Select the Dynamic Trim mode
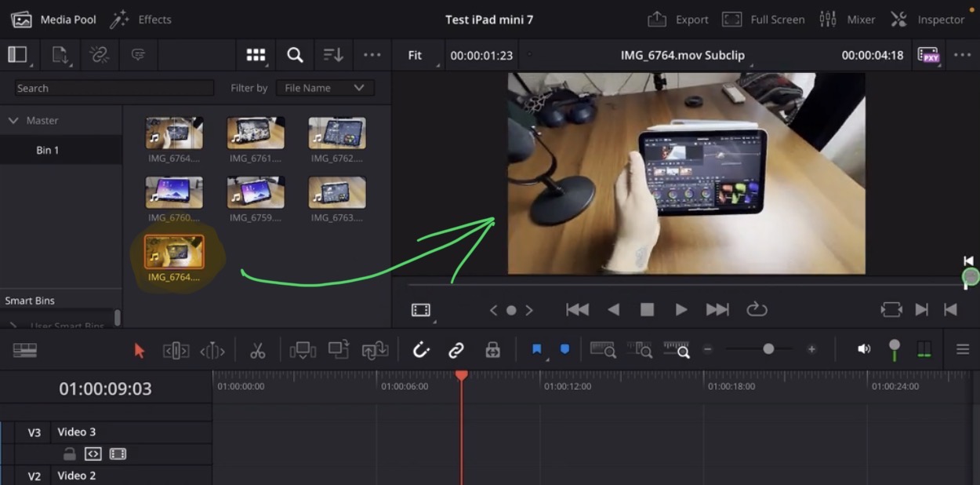The image size is (980, 485). click(212, 350)
